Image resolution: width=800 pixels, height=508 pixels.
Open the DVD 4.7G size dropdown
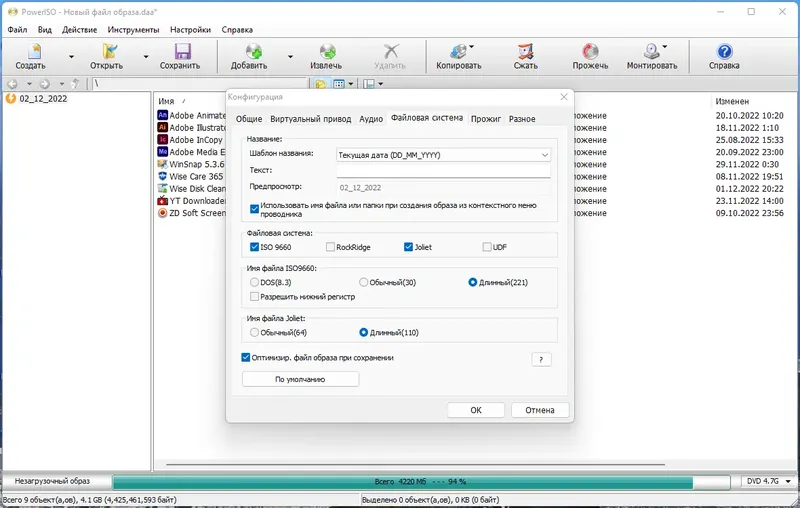coord(769,481)
